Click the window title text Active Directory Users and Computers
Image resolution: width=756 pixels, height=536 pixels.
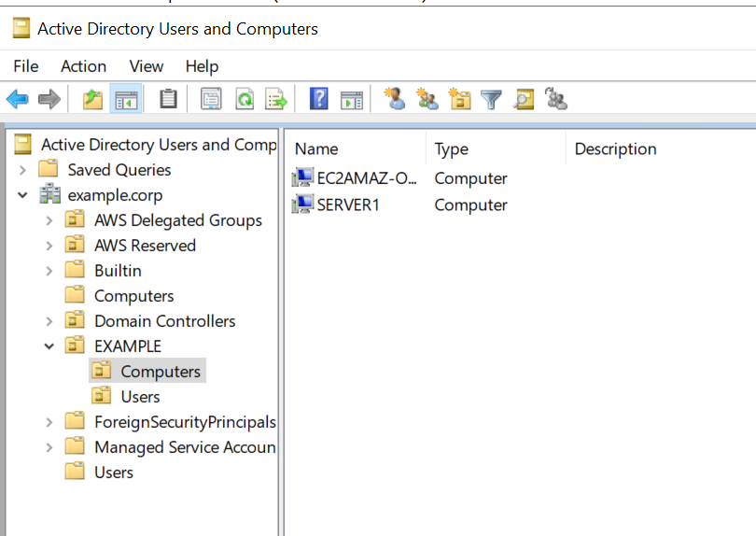(178, 28)
